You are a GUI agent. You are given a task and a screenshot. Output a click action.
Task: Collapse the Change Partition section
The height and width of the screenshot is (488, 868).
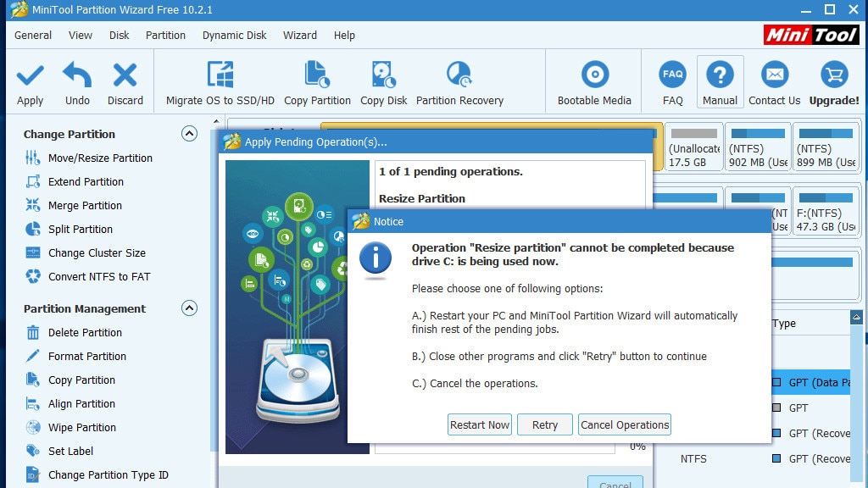tap(189, 134)
